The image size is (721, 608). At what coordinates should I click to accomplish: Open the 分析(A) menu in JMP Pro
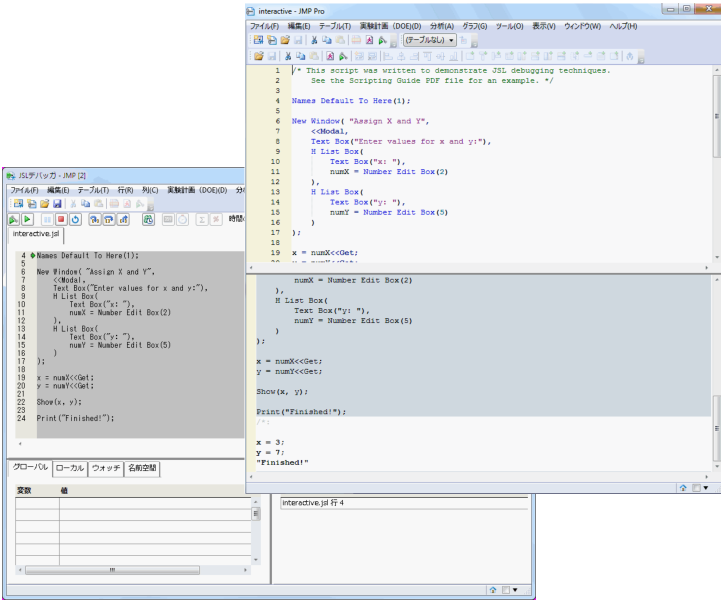441,25
